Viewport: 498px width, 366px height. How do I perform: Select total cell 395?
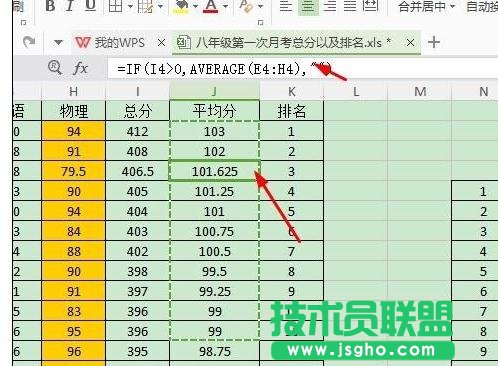(137, 351)
